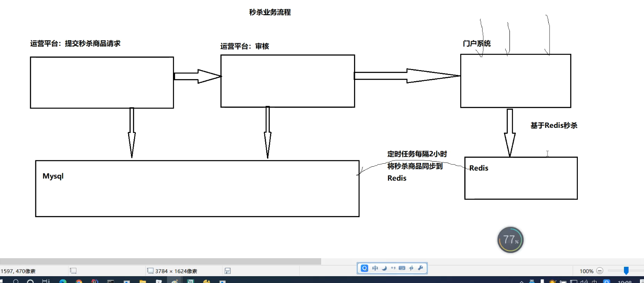This screenshot has height=283, width=644.
Task: Click the 运营平台：提交秒杀商品请求 label
Action: point(75,43)
